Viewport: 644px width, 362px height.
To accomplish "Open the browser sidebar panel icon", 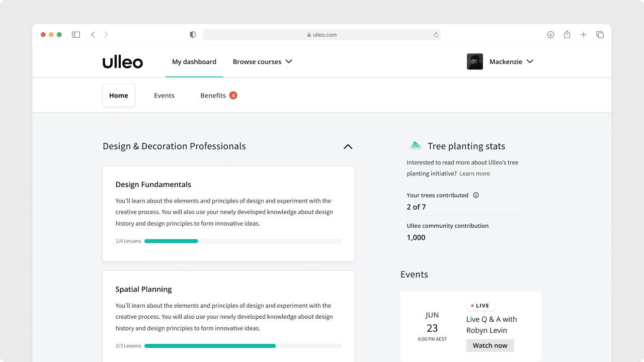I will click(x=75, y=34).
